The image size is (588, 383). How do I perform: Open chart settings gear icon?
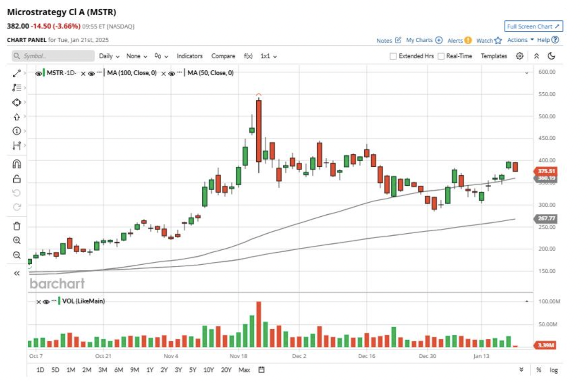point(520,56)
